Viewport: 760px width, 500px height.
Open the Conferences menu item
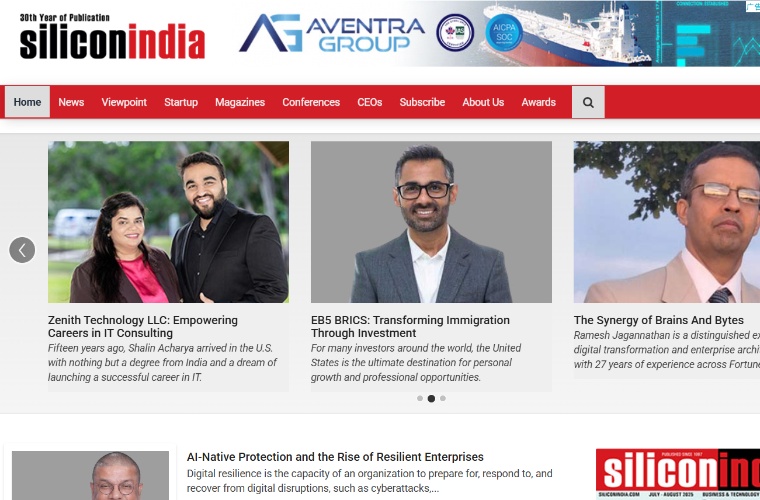(x=311, y=102)
